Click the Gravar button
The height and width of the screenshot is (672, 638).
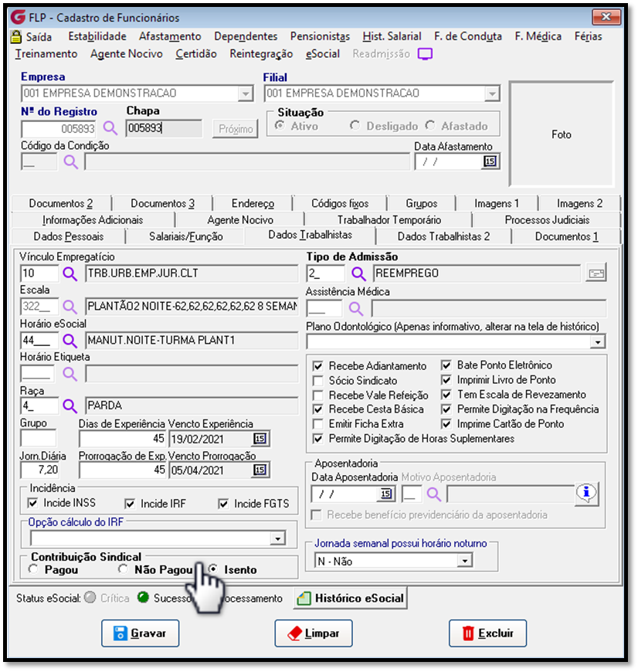point(140,633)
